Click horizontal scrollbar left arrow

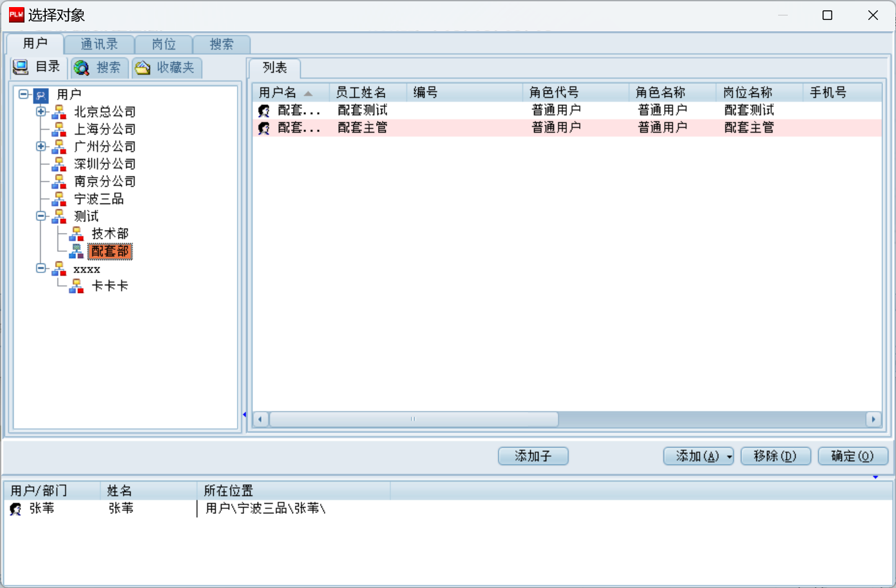tap(260, 419)
